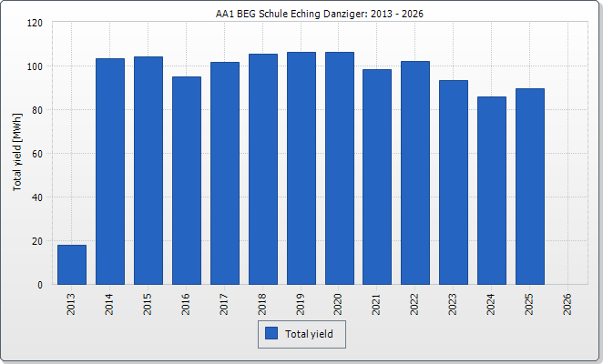
Task: Select the 2018 bar
Action: 263,169
